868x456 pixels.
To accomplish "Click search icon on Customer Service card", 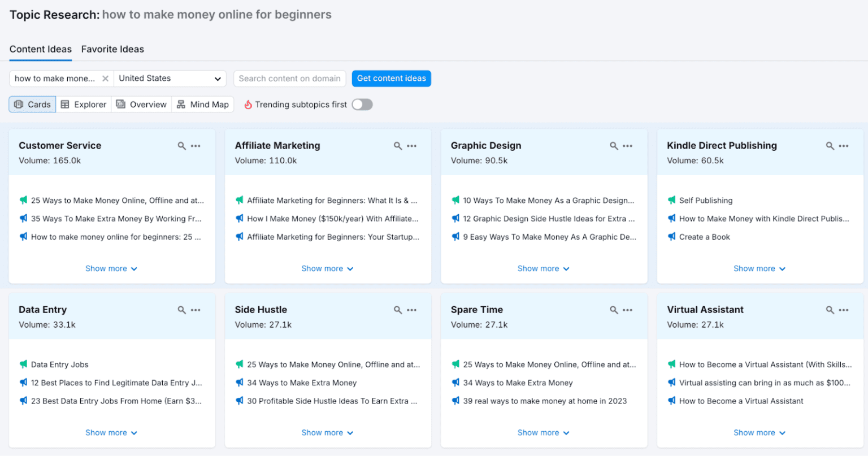I will 181,146.
